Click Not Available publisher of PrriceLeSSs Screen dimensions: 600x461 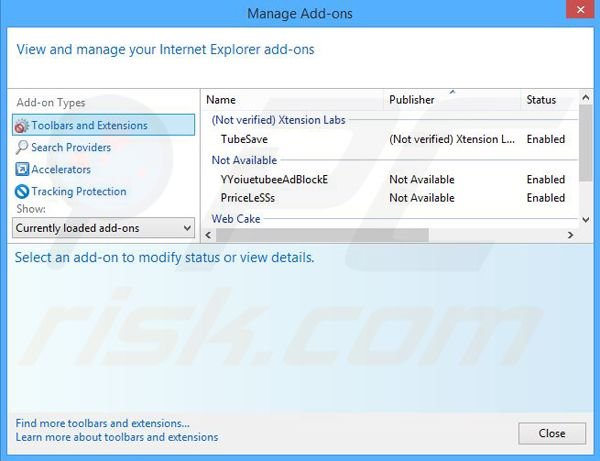pyautogui.click(x=422, y=198)
